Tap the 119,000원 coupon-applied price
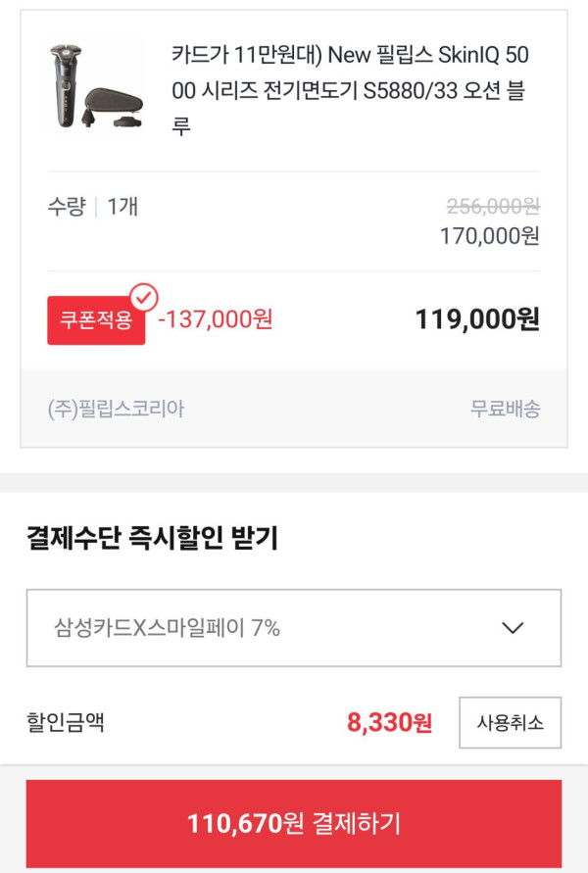This screenshot has height=873, width=588. [x=477, y=319]
